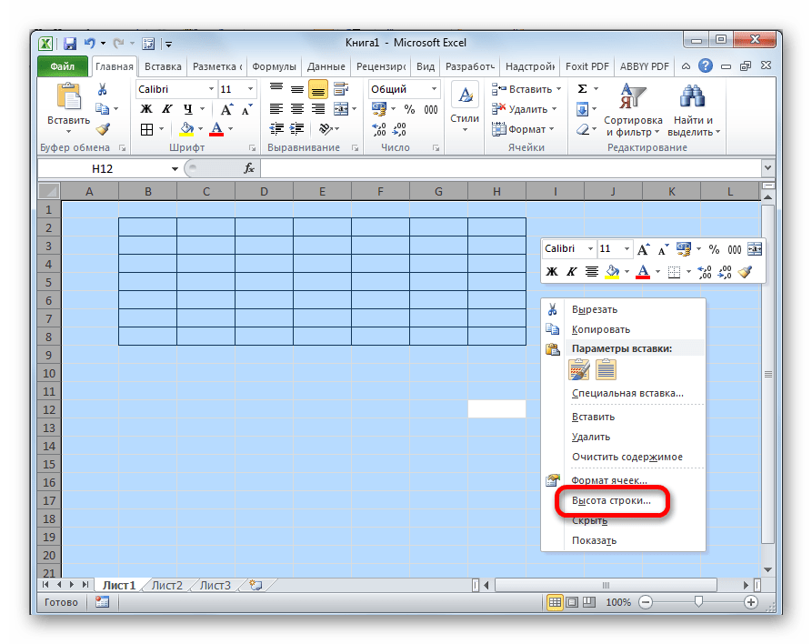Click the mini toolbar format painter brush
Screen dimensions: 812x644
coord(746,271)
